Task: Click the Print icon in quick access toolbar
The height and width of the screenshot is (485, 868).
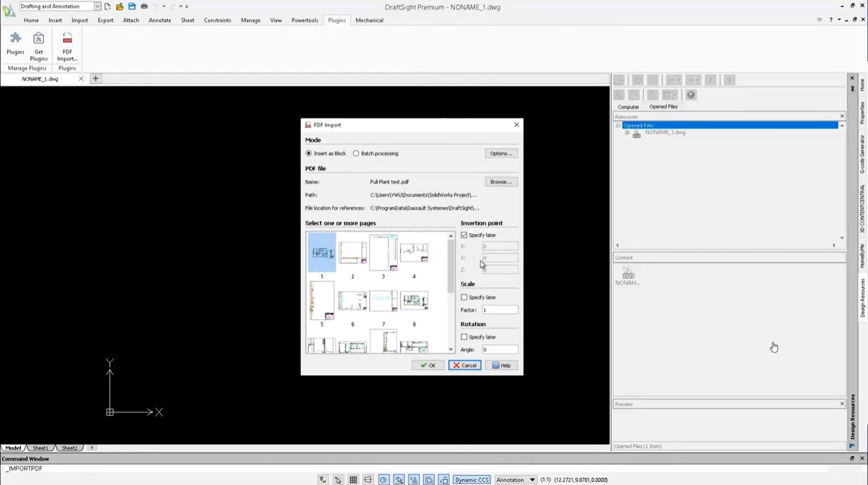Action: click(x=144, y=6)
